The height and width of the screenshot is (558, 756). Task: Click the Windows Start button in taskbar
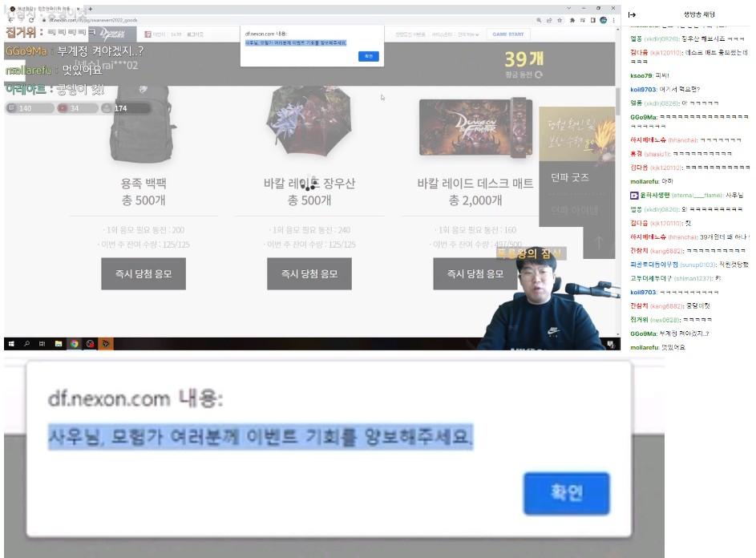coord(11,344)
